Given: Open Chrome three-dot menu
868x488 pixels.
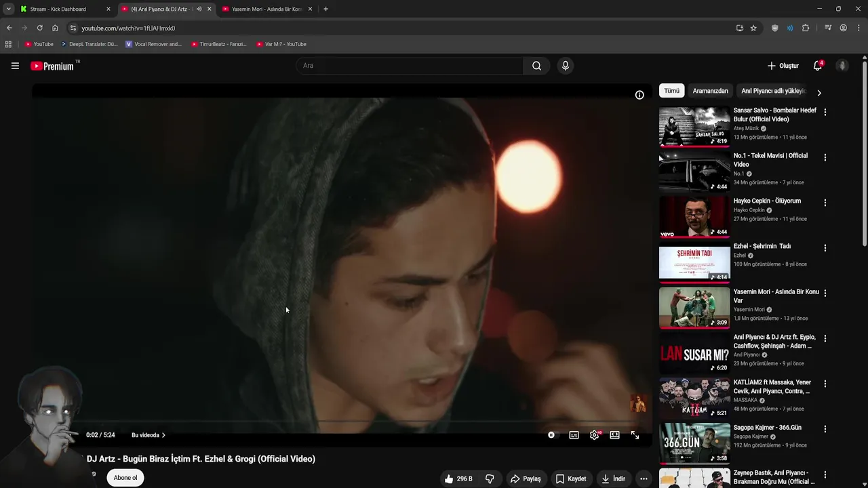Looking at the screenshot, I should 859,28.
